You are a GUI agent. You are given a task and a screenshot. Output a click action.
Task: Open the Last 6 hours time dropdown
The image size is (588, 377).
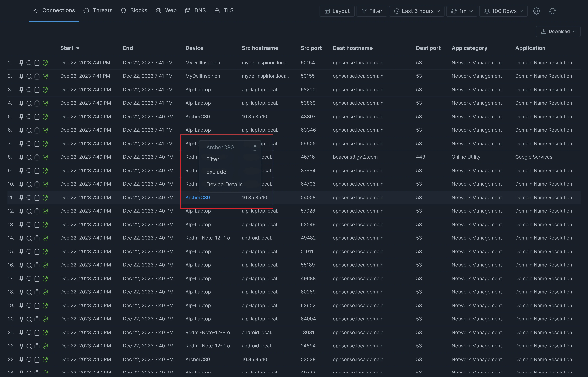(417, 11)
